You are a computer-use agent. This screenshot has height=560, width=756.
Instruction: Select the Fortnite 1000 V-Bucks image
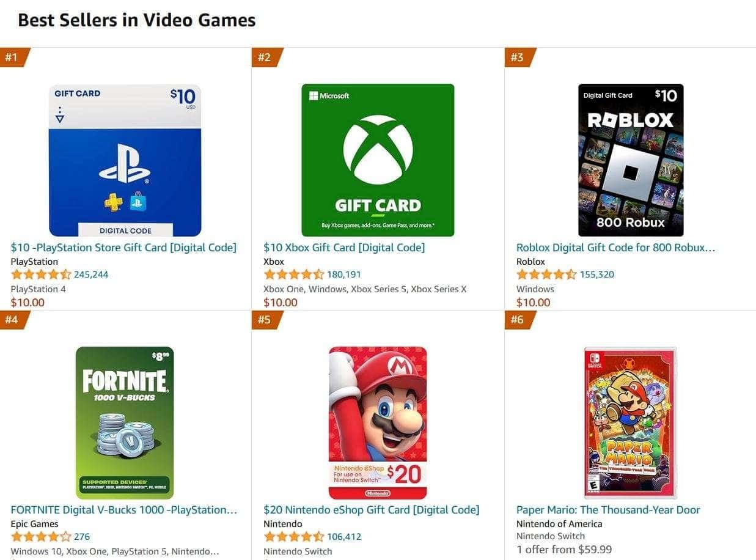(x=125, y=423)
